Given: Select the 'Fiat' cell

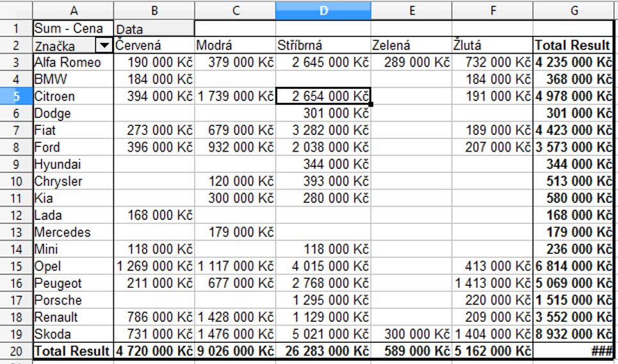Looking at the screenshot, I should (x=73, y=131).
